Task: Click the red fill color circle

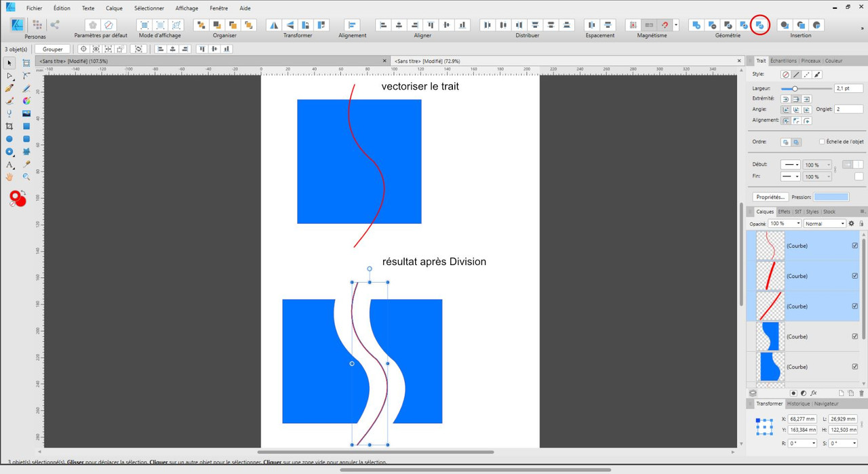Action: coord(20,200)
